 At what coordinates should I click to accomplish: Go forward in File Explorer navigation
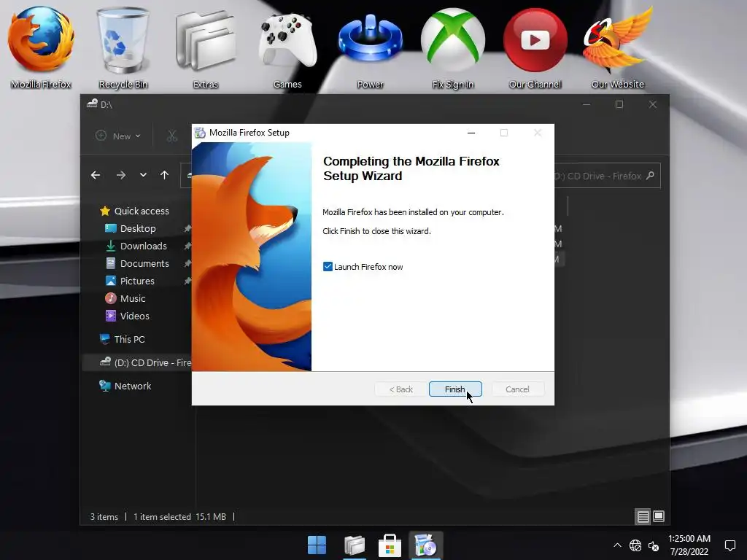pyautogui.click(x=121, y=175)
